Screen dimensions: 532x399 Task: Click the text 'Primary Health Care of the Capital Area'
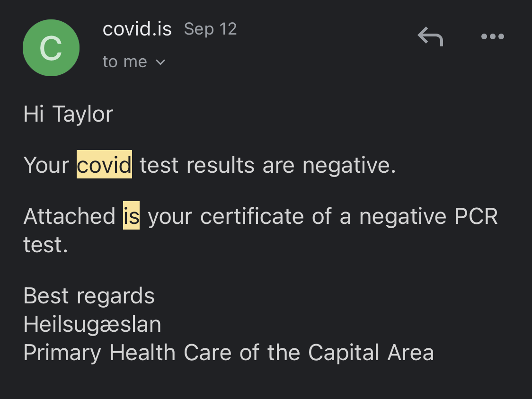click(229, 352)
